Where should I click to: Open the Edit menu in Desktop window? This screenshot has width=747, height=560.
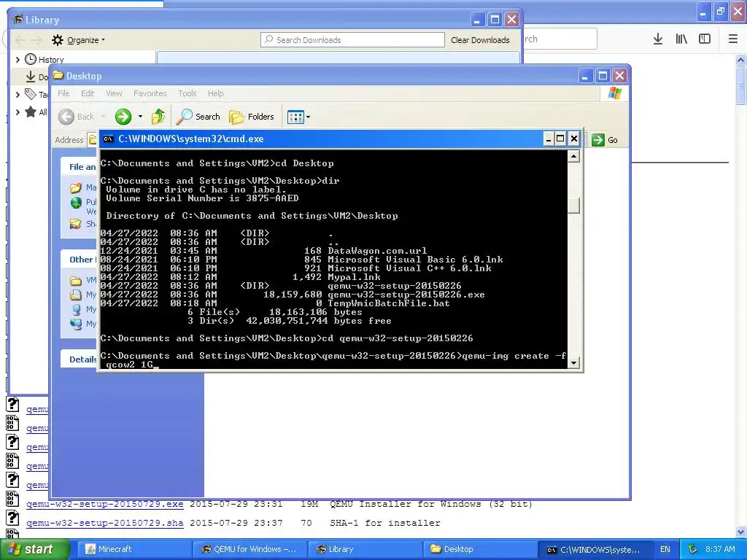pos(88,93)
